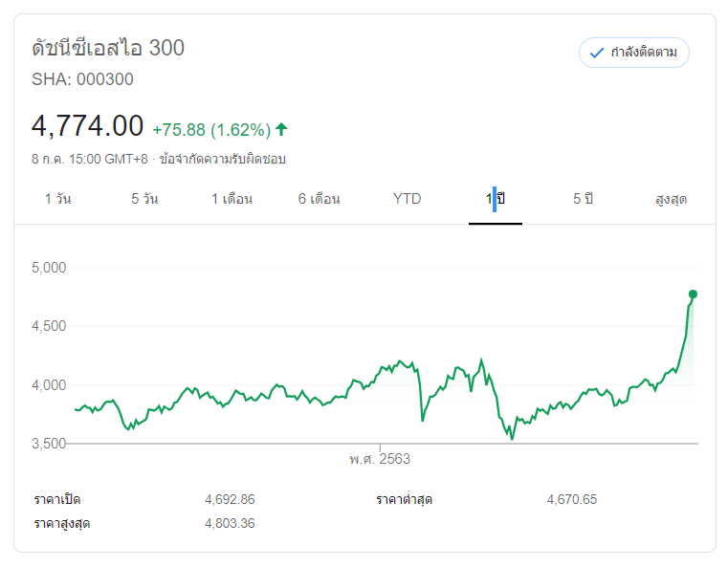Click the green endpoint dot on chart
This screenshot has height=567, width=728.
[693, 294]
